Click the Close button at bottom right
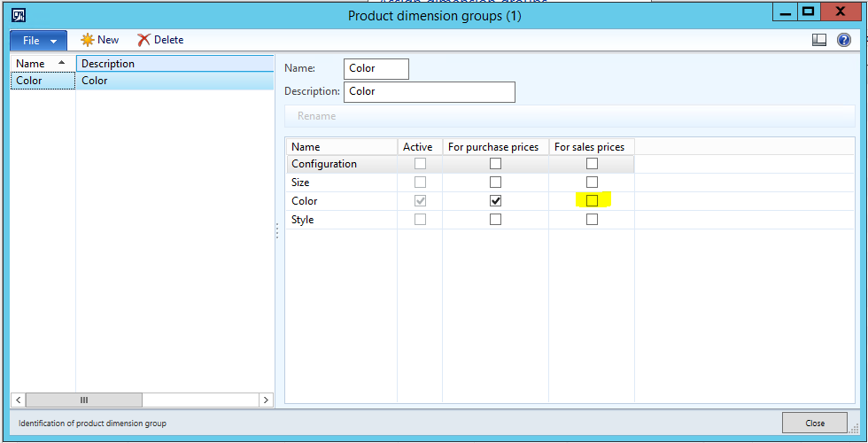The height and width of the screenshot is (443, 868). (815, 424)
